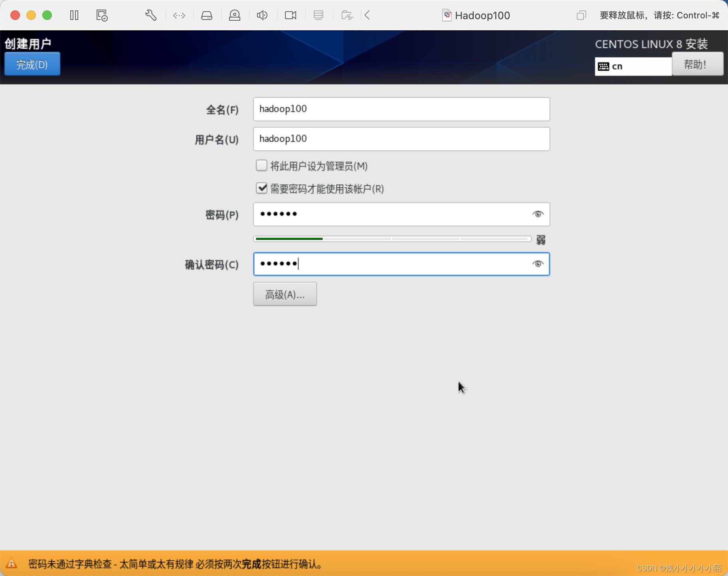
Task: Maximize the Hadoop100 window
Action: coord(47,16)
